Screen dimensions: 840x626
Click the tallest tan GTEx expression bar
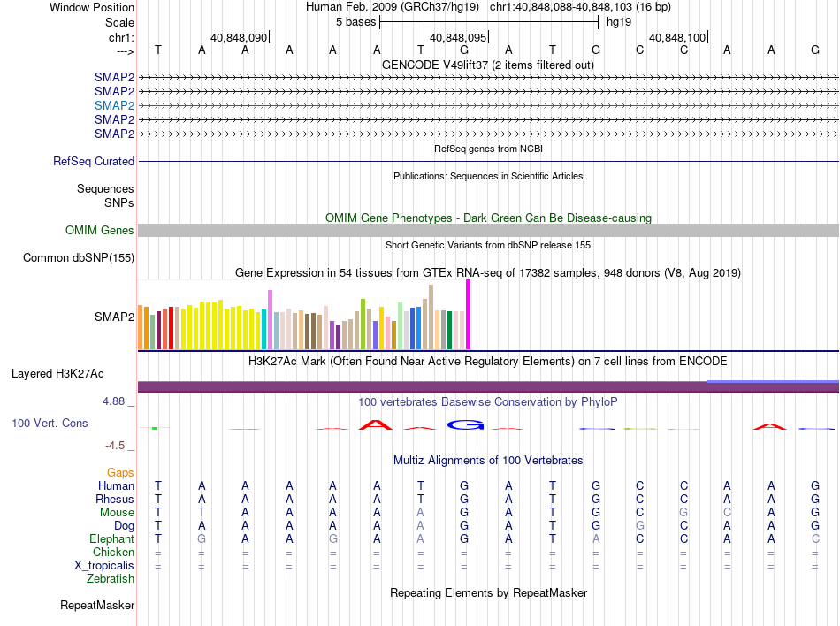(431, 317)
